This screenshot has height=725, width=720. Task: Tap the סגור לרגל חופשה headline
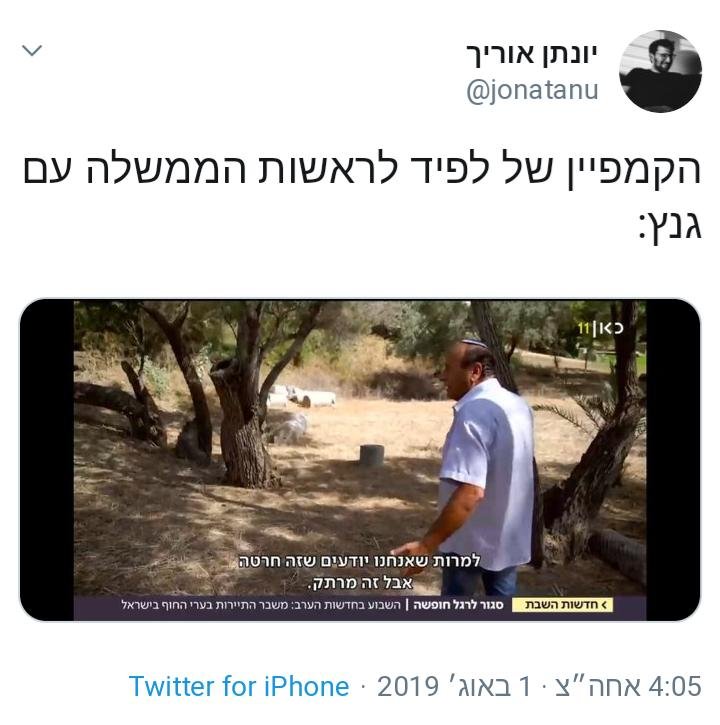tap(458, 605)
